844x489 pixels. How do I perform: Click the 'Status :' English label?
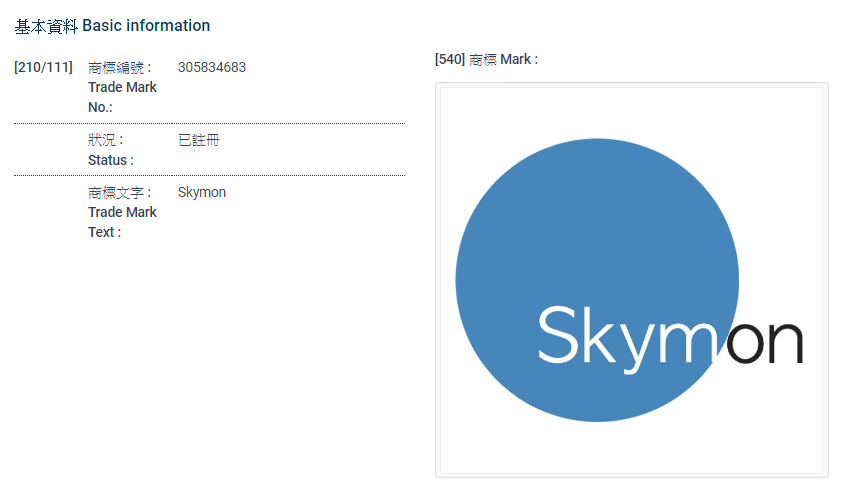pyautogui.click(x=110, y=160)
